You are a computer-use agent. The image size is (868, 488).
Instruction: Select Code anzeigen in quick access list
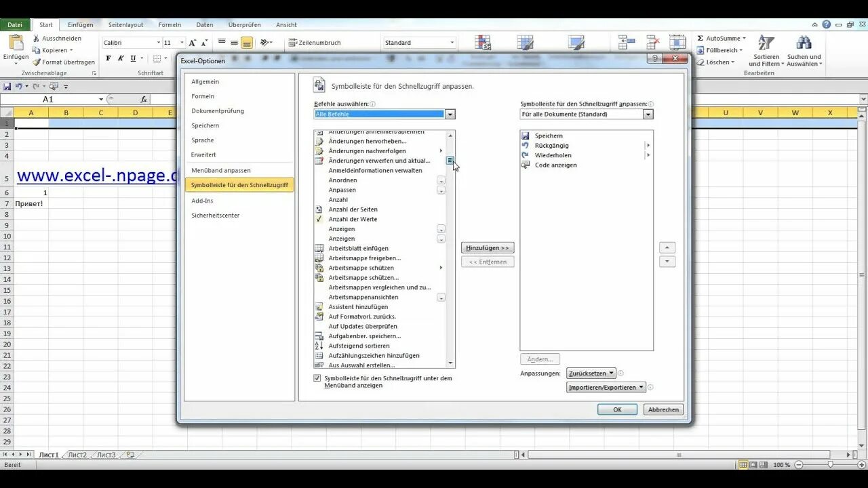click(586, 165)
